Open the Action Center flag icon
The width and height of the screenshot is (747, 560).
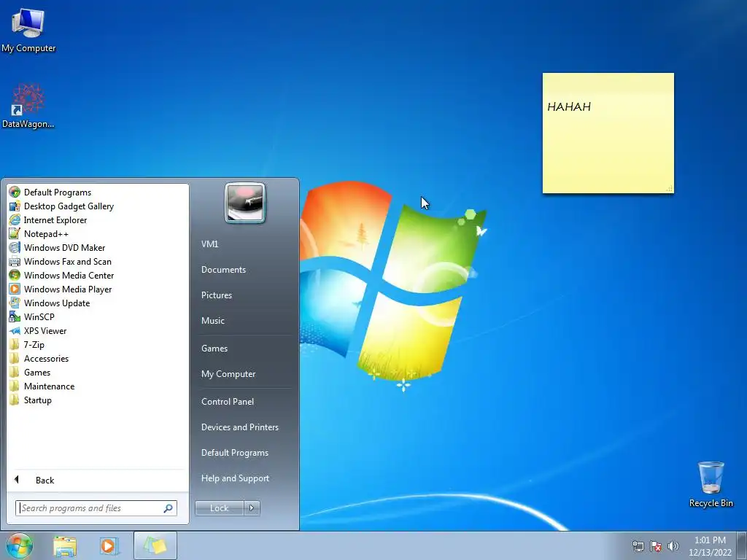(656, 546)
